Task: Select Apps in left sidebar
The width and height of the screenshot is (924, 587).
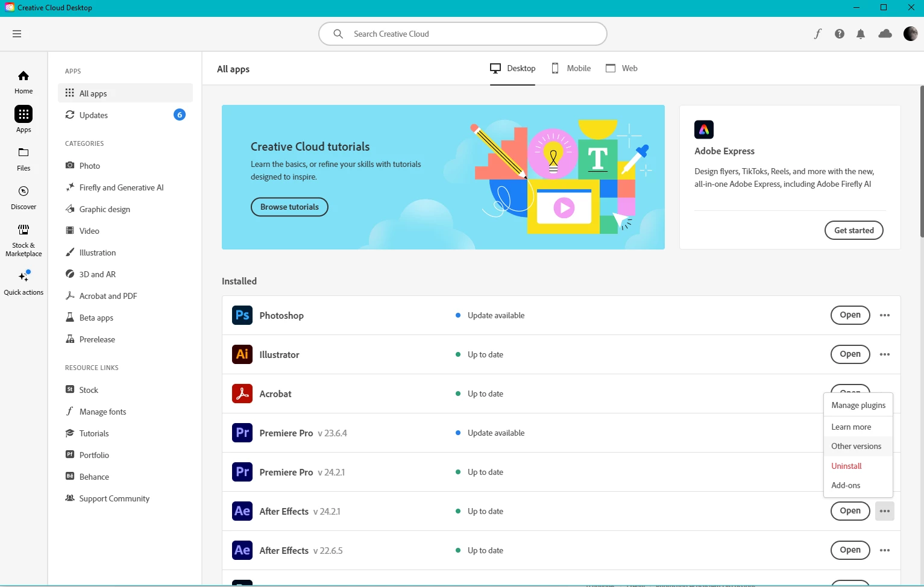Action: click(x=24, y=119)
